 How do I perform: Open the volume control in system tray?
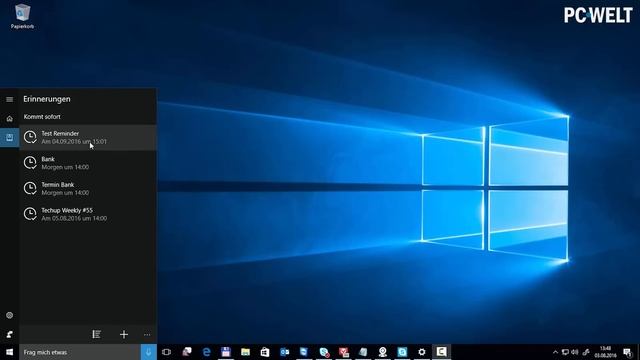click(x=575, y=352)
